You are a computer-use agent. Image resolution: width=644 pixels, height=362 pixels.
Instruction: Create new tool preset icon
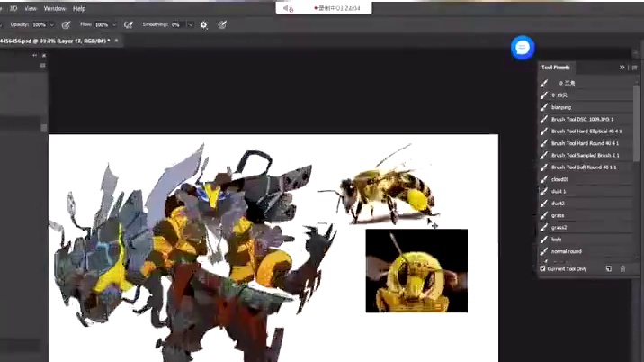609,268
